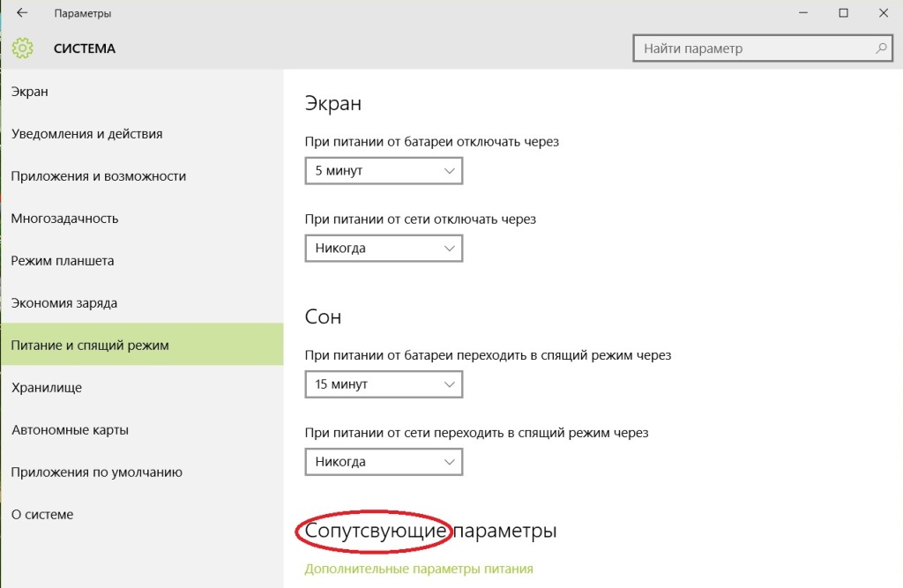Screen dimensions: 903x588
Task: Click inside the Найти параметр search field
Action: 750,48
